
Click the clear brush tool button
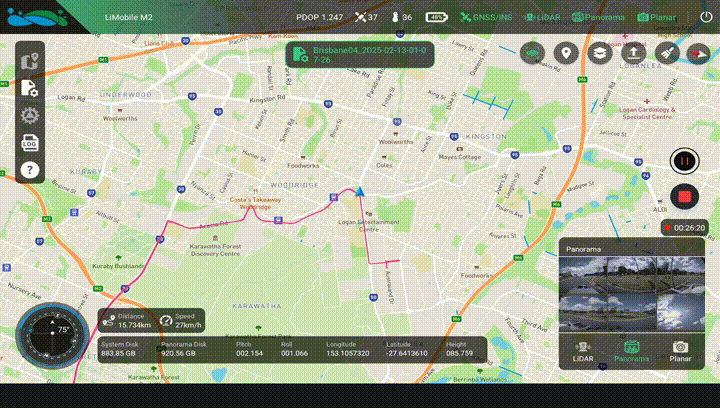(x=667, y=53)
